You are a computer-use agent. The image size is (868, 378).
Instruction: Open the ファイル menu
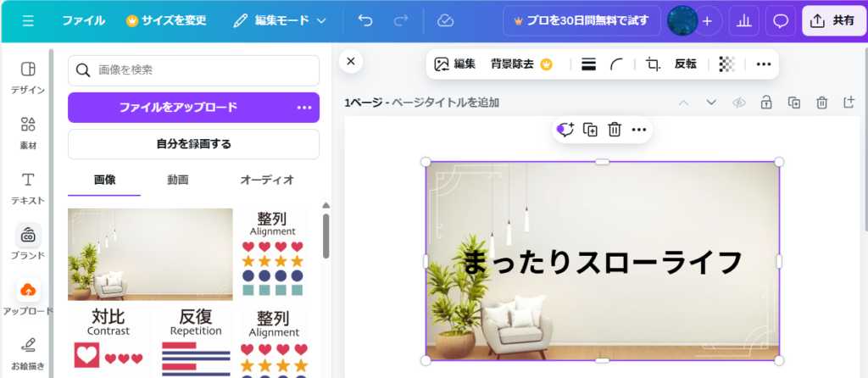tap(84, 21)
